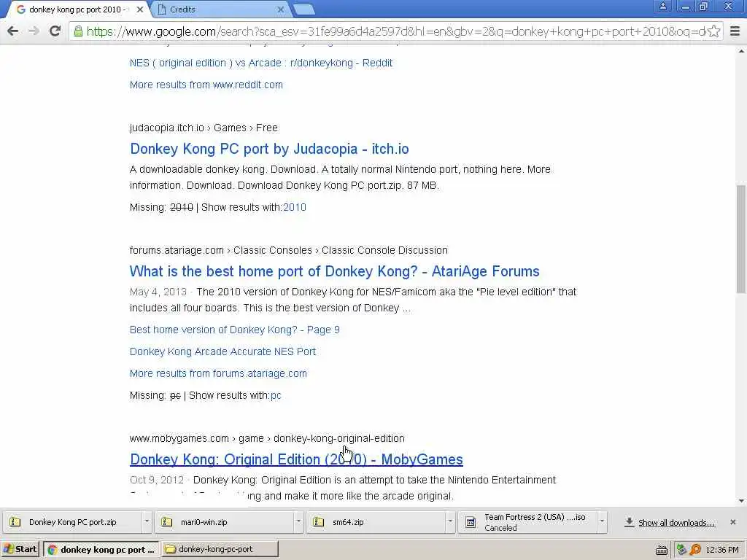Click the 12:36 PM taskbar clock
The height and width of the screenshot is (560, 747).
pos(722,550)
